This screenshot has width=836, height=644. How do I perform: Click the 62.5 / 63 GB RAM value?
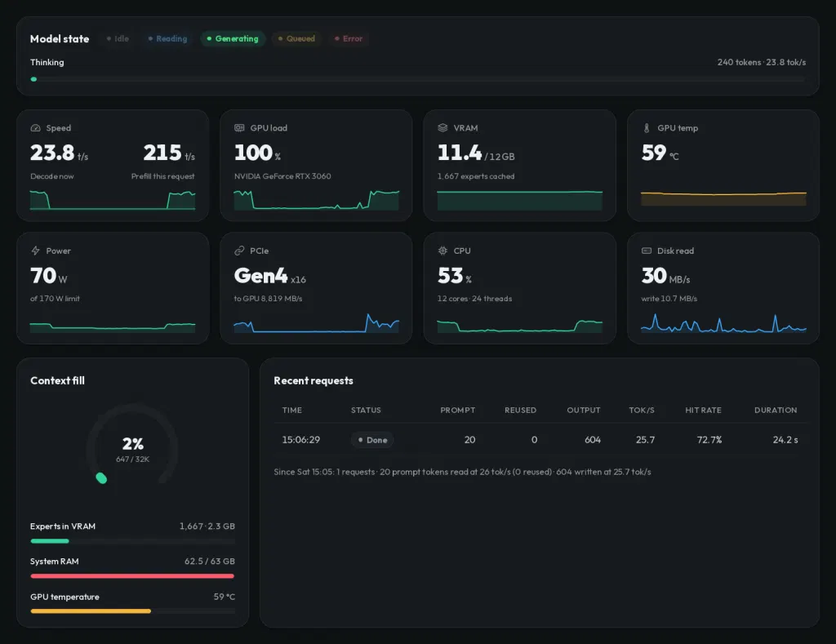(210, 562)
